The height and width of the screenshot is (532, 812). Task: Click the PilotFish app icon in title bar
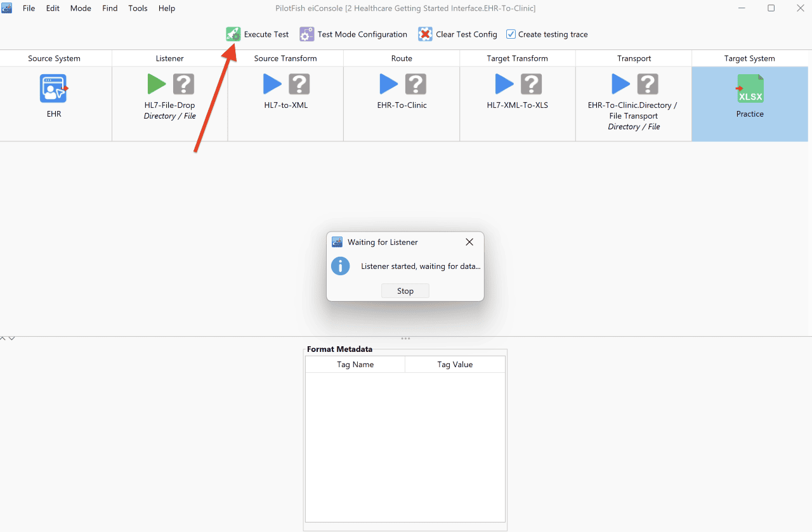tap(7, 8)
